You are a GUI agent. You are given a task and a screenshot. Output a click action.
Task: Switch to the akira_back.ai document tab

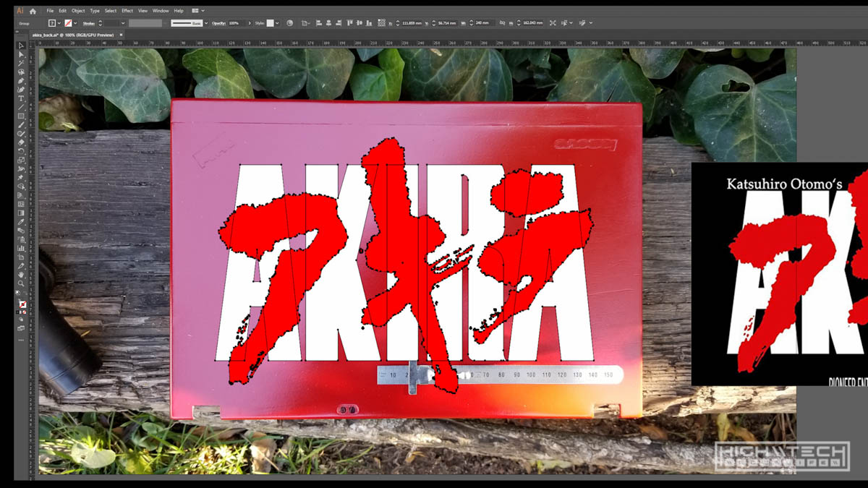72,35
